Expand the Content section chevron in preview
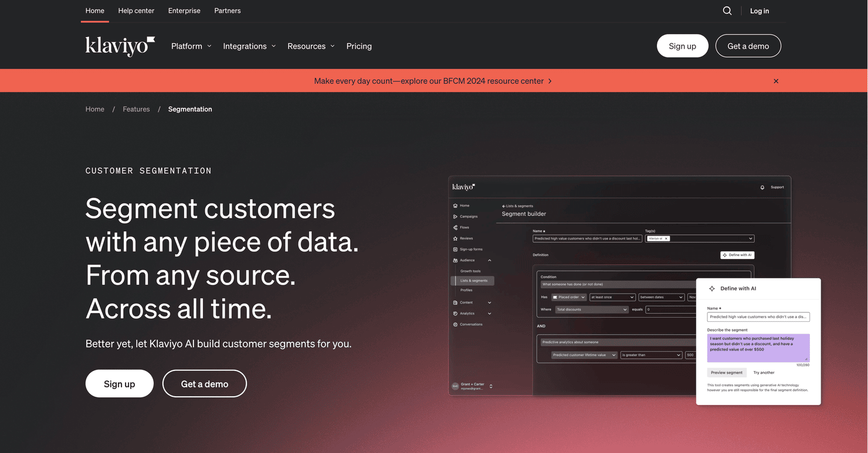The image size is (868, 453). pos(490,302)
